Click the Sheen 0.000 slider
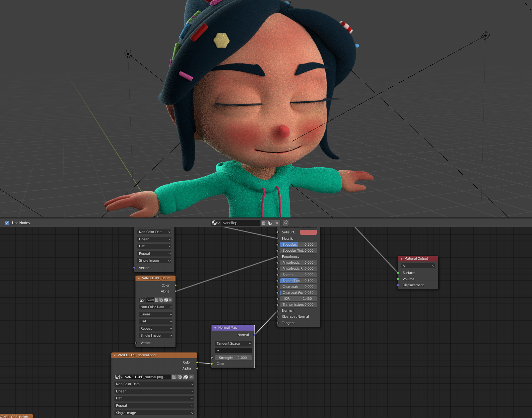 [299, 275]
